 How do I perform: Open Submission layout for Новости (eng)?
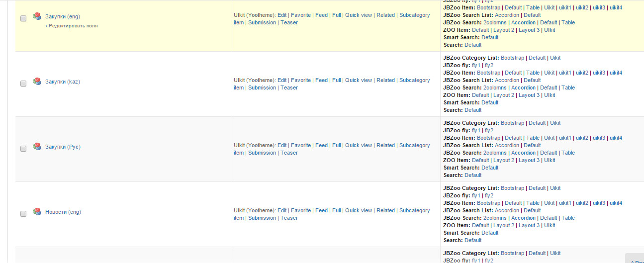point(262,218)
